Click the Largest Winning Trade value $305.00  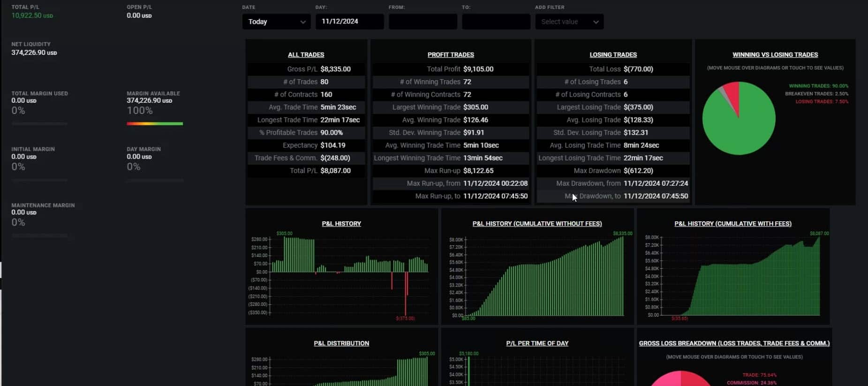tap(476, 107)
